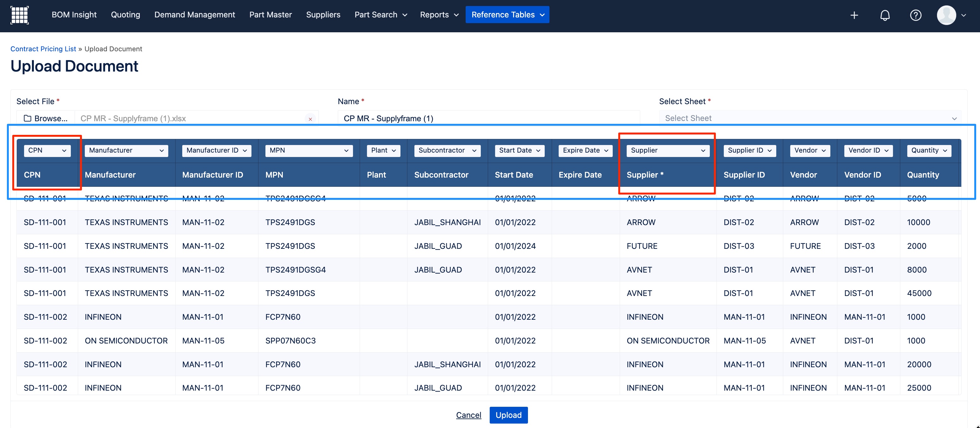Click the Supplier * column header
This screenshot has height=428, width=980.
tap(668, 175)
